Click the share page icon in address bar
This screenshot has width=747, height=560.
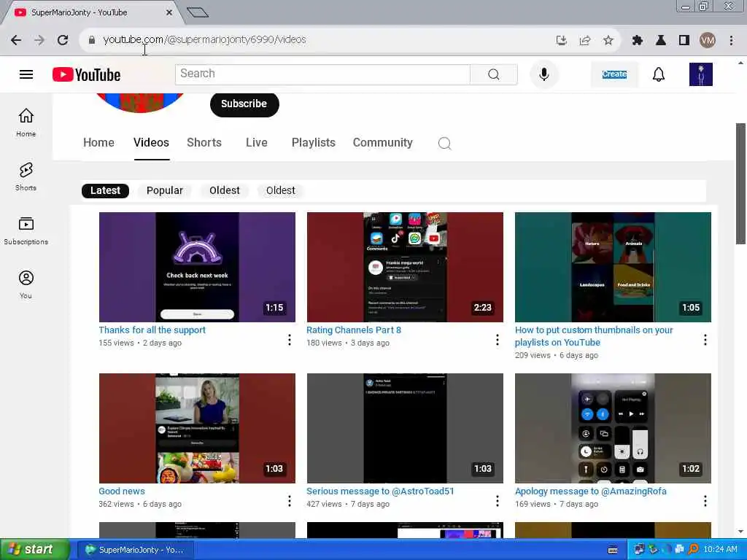click(x=584, y=40)
